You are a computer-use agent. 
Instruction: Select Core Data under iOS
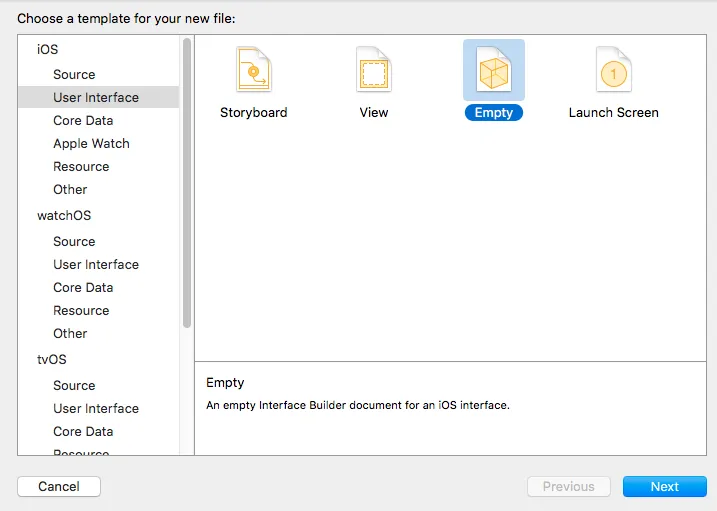click(83, 120)
